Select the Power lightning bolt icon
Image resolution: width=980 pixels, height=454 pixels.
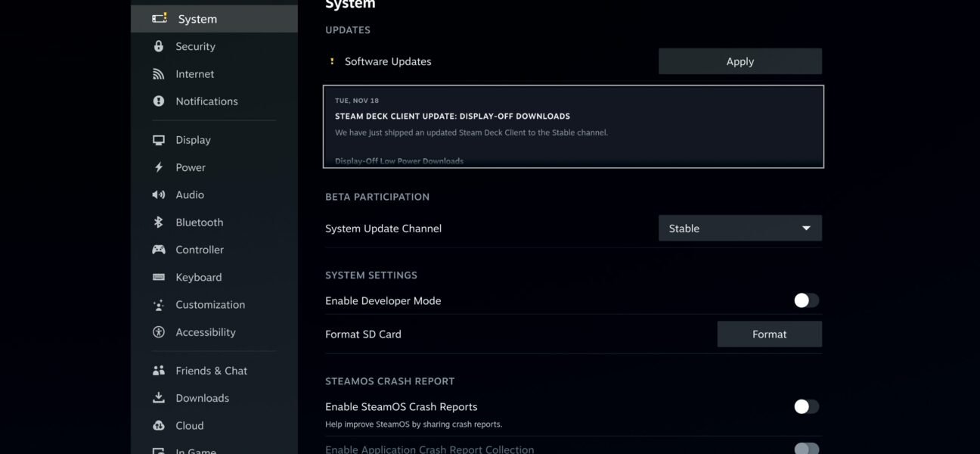click(158, 166)
